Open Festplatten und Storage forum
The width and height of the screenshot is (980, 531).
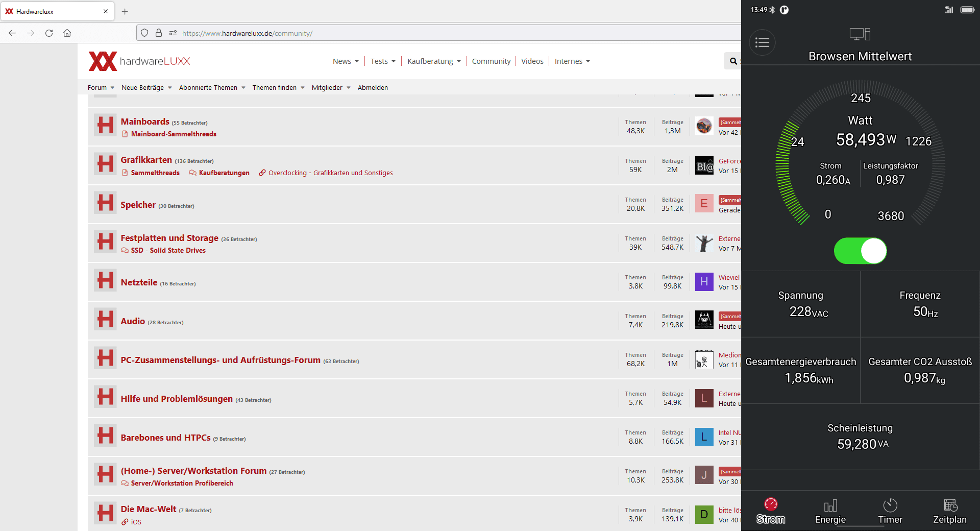[169, 238]
